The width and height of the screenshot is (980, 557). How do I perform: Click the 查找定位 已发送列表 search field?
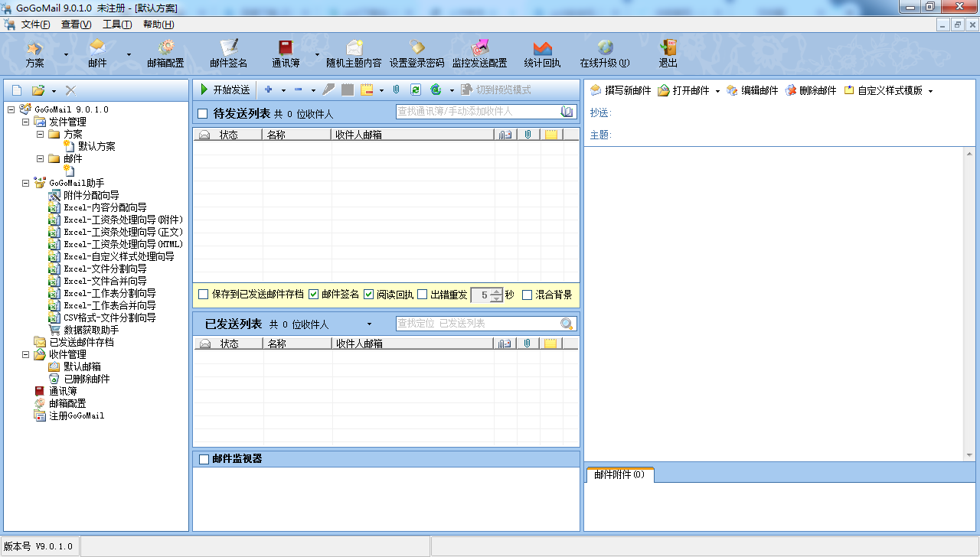pyautogui.click(x=477, y=324)
